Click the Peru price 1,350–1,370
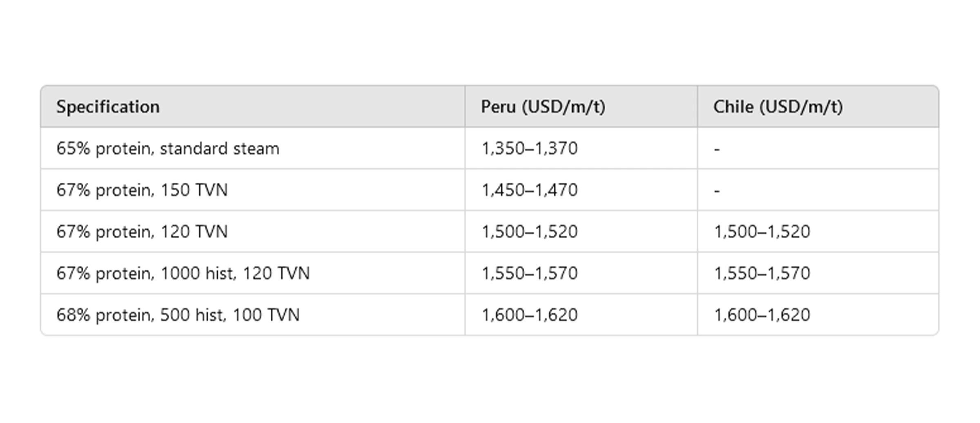The height and width of the screenshot is (423, 980). 530,148
